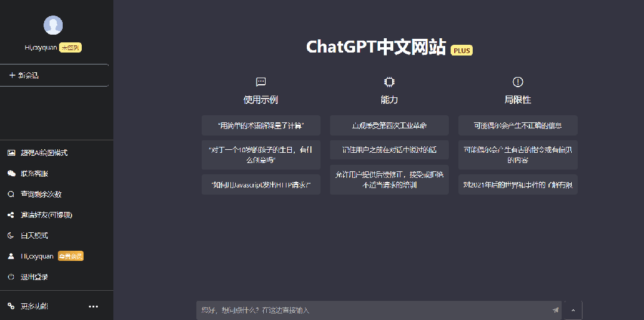Click the power icon to log out

pyautogui.click(x=11, y=277)
